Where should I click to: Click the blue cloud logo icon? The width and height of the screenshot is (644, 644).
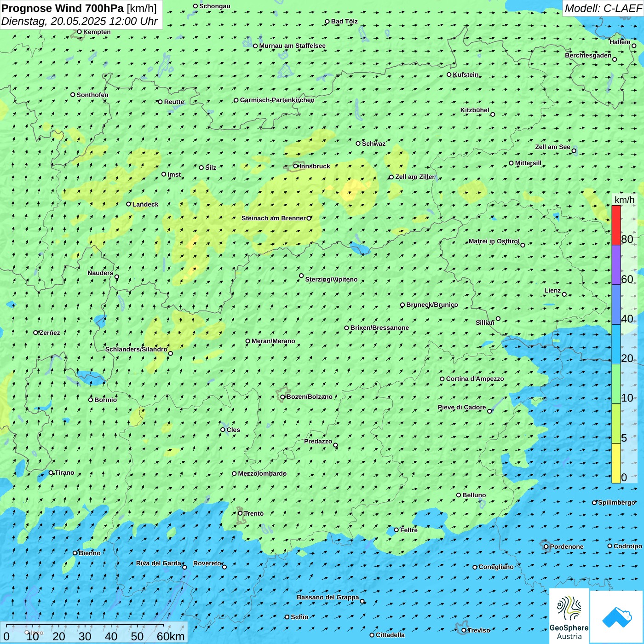(617, 617)
